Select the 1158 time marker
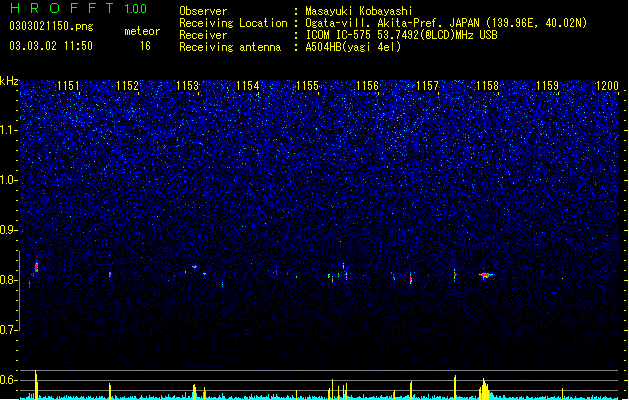629x400 pixels. tap(487, 86)
